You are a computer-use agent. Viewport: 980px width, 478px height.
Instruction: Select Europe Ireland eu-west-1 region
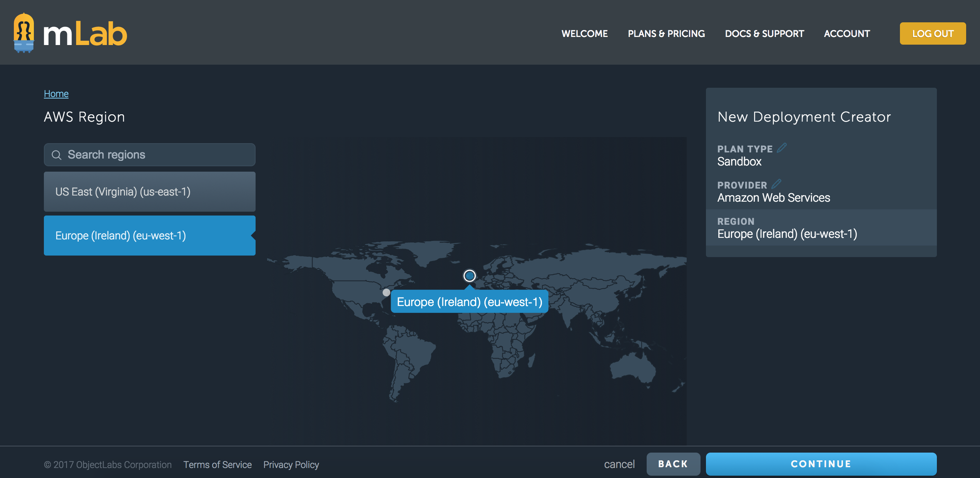(149, 236)
